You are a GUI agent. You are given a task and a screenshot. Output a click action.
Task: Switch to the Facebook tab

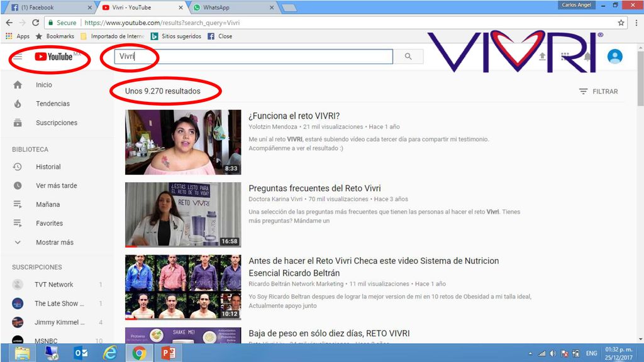point(48,8)
